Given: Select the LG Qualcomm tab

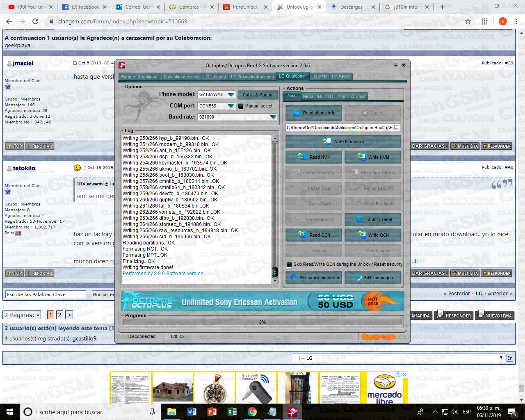Looking at the screenshot, I should (292, 76).
